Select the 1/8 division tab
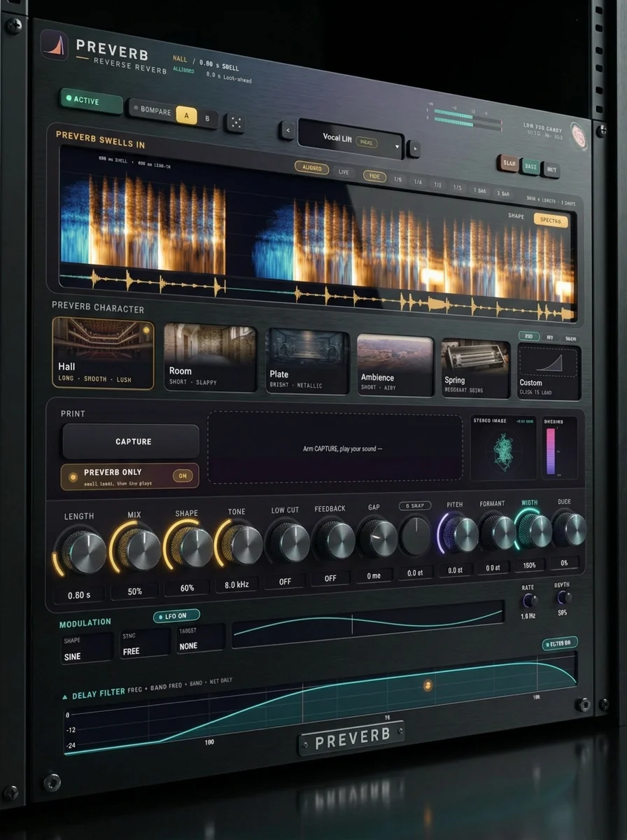Viewport: 627px width, 840px height. 398,180
